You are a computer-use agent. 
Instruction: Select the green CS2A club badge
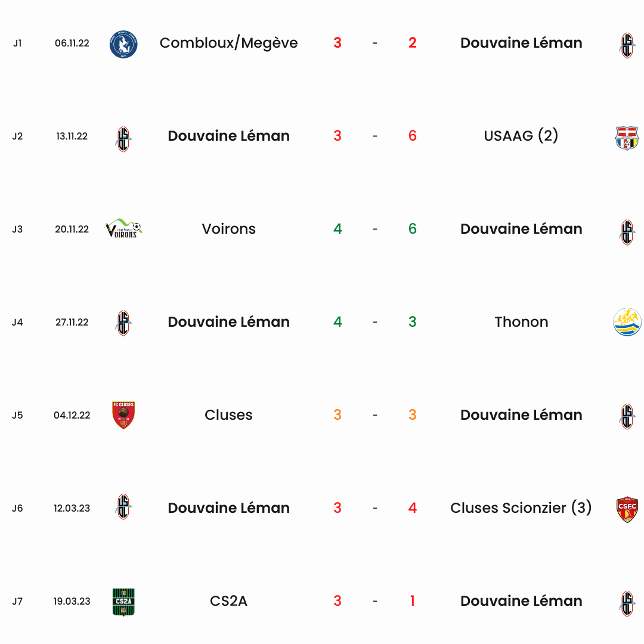123,602
